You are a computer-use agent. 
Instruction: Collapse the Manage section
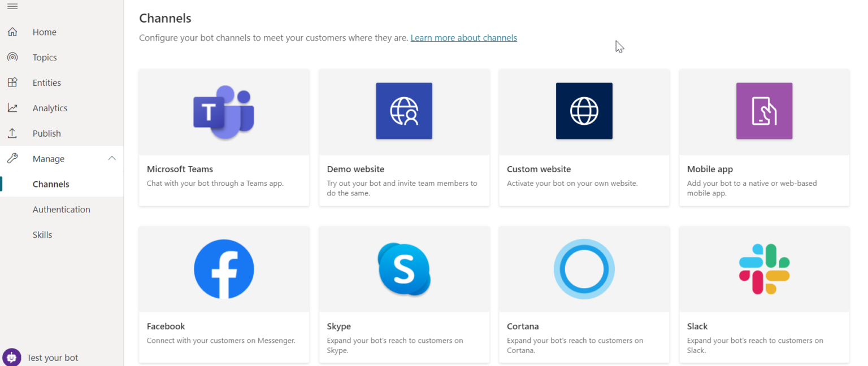point(112,158)
